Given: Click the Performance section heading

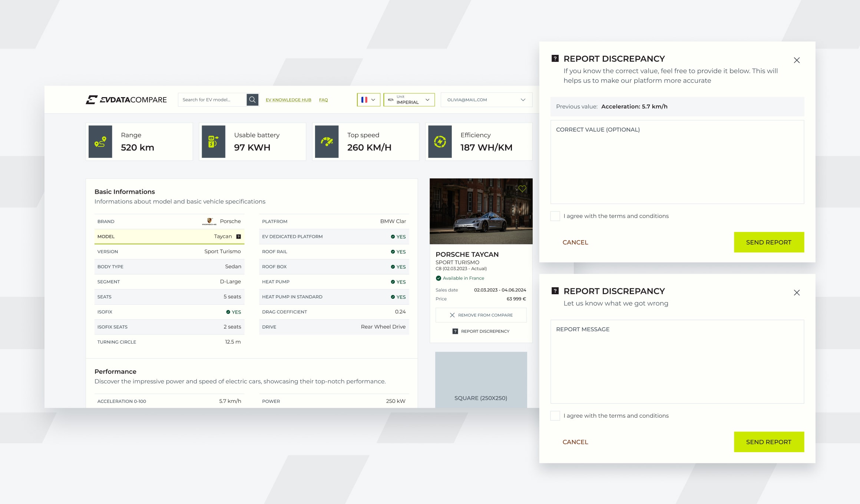Looking at the screenshot, I should 115,372.
